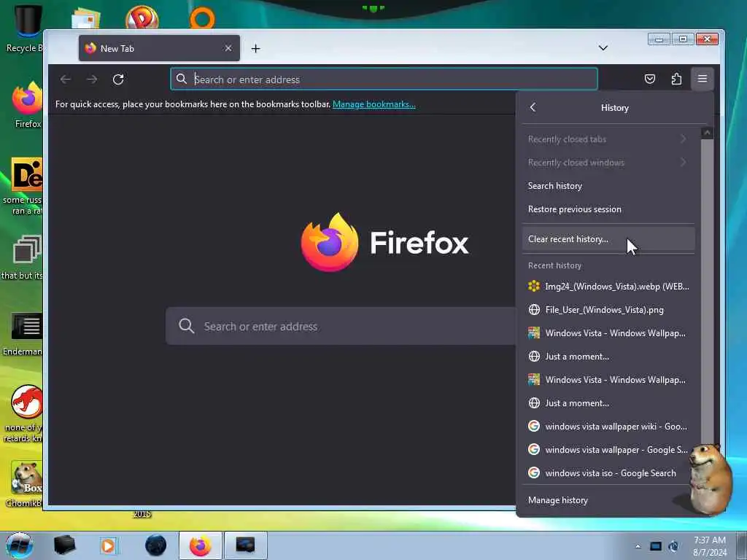Select Clear recent history
747x560 pixels.
608,239
